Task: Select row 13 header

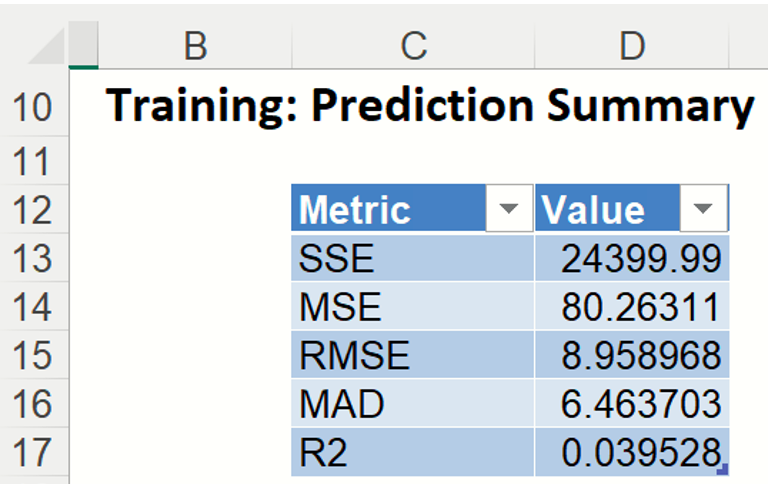Action: [34, 259]
